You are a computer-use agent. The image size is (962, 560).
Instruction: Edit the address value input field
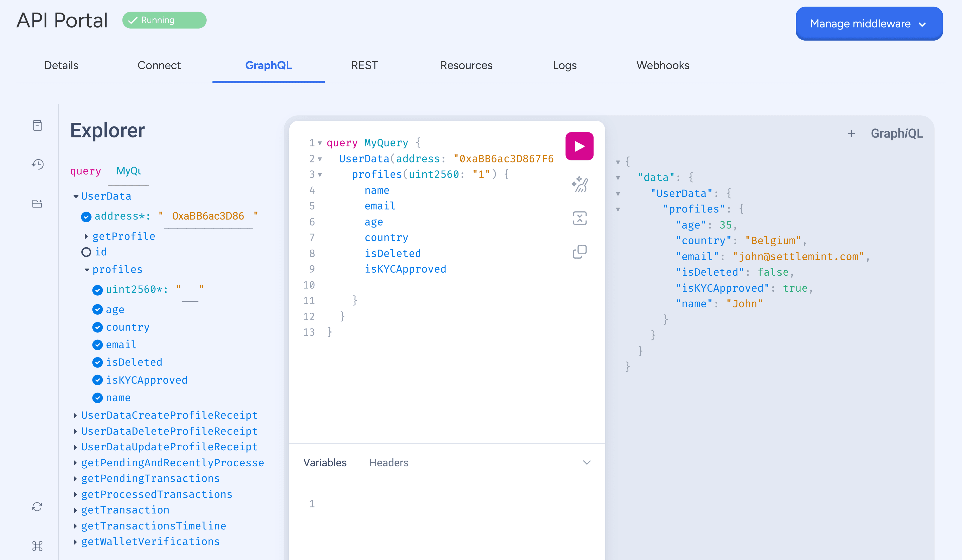point(208,216)
